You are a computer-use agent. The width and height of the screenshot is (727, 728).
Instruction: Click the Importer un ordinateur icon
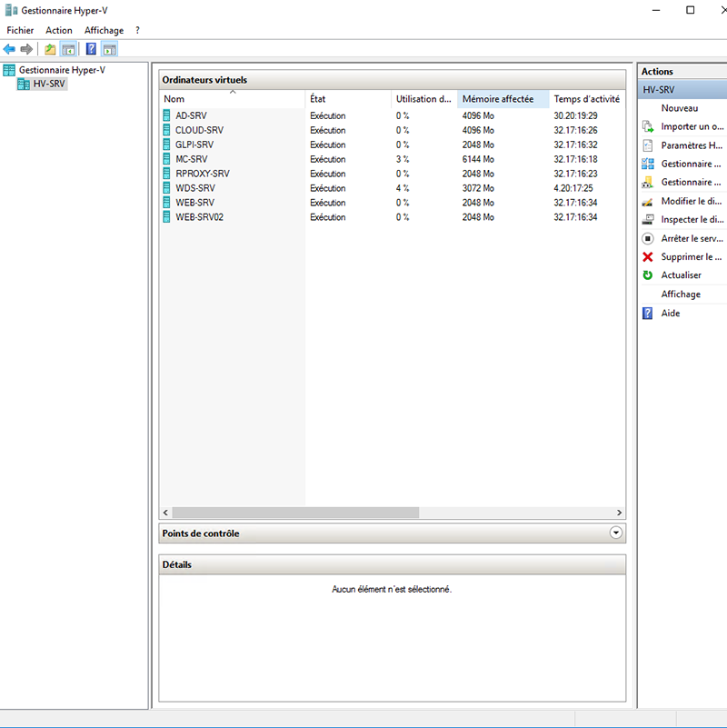[x=648, y=126]
